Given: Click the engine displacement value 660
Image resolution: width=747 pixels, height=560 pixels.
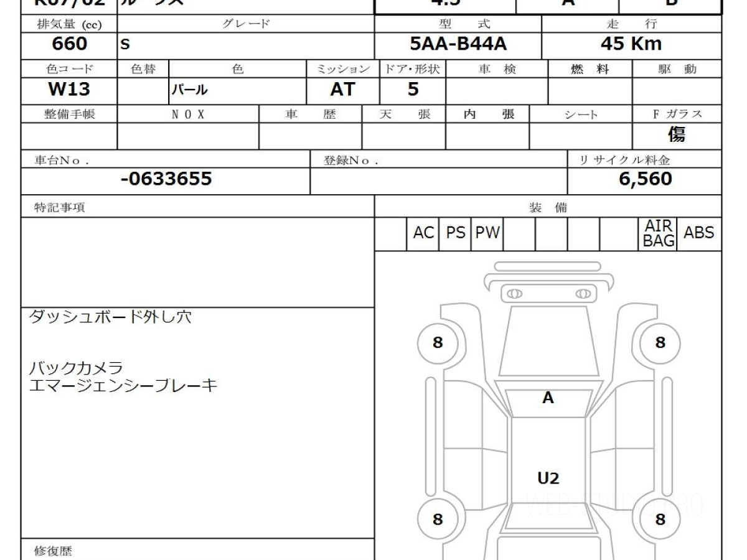Looking at the screenshot, I should [x=70, y=44].
